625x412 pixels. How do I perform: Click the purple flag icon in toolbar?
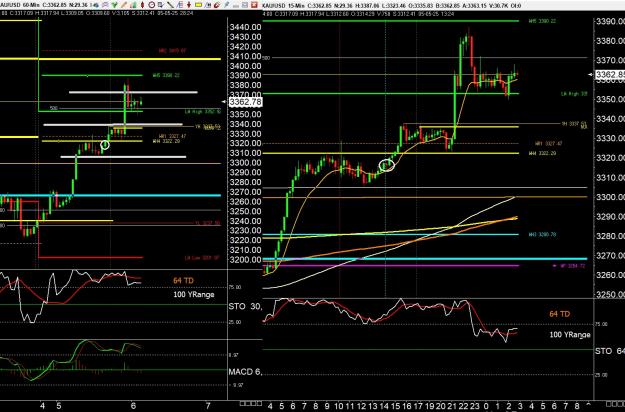(x=105, y=5)
